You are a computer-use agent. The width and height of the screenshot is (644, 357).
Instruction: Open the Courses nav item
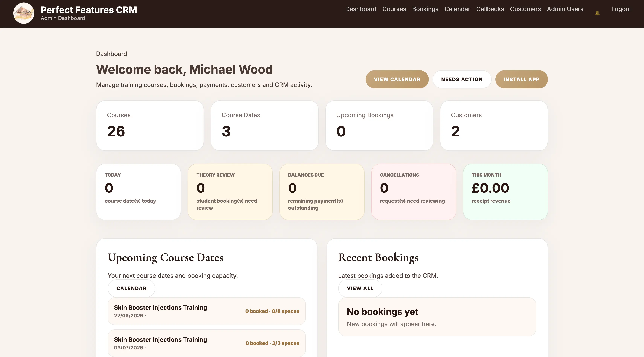(394, 9)
